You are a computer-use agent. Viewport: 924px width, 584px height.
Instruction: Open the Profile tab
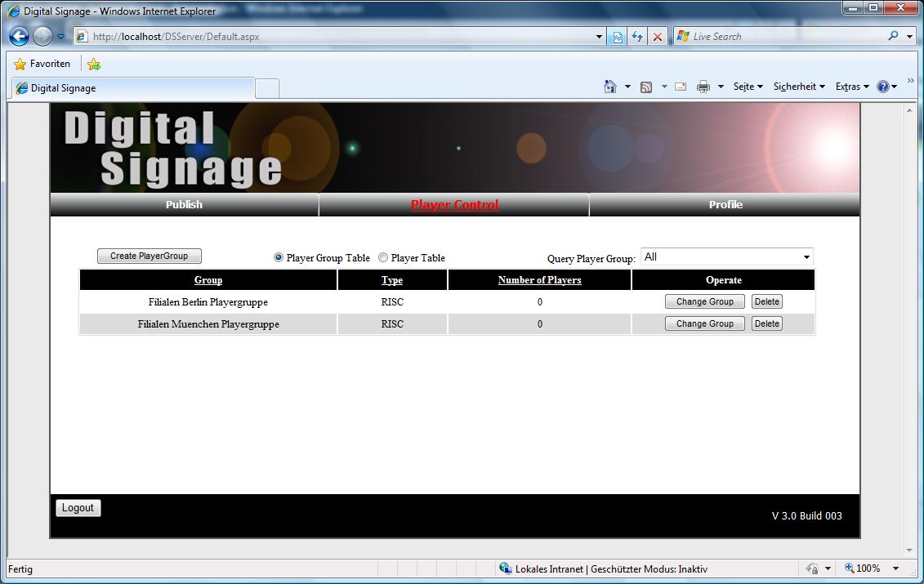[725, 205]
